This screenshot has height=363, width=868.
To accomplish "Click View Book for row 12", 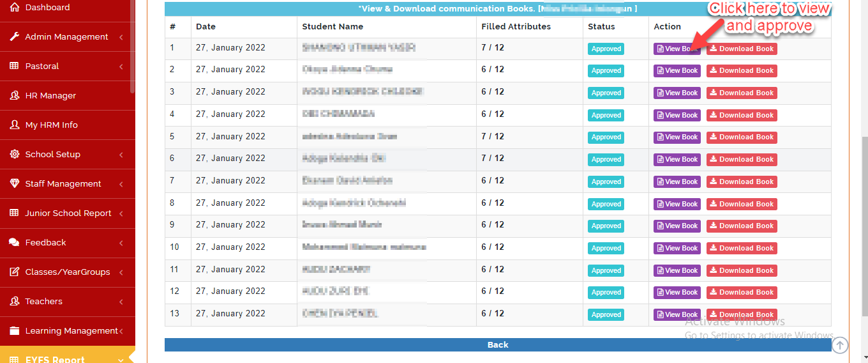I will click(x=677, y=293).
